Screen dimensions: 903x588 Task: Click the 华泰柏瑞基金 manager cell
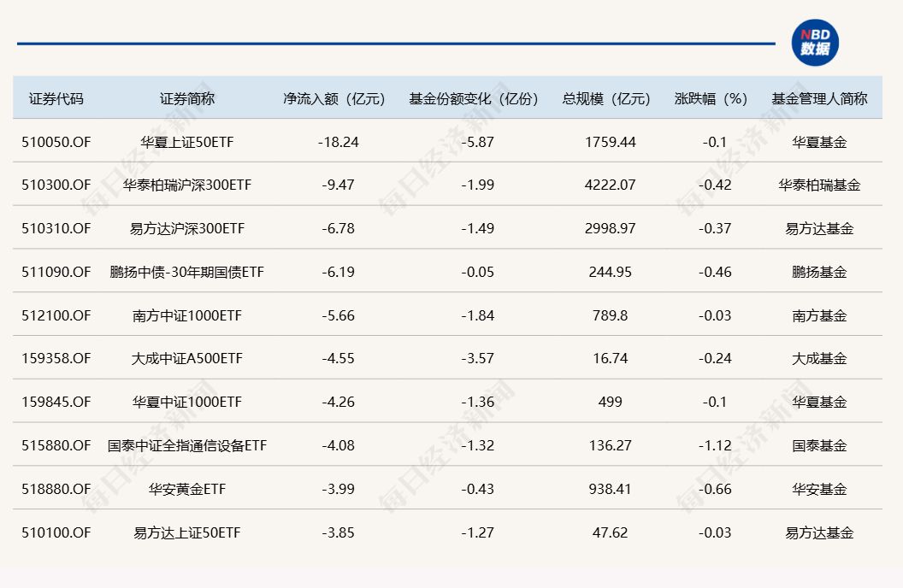tap(819, 185)
